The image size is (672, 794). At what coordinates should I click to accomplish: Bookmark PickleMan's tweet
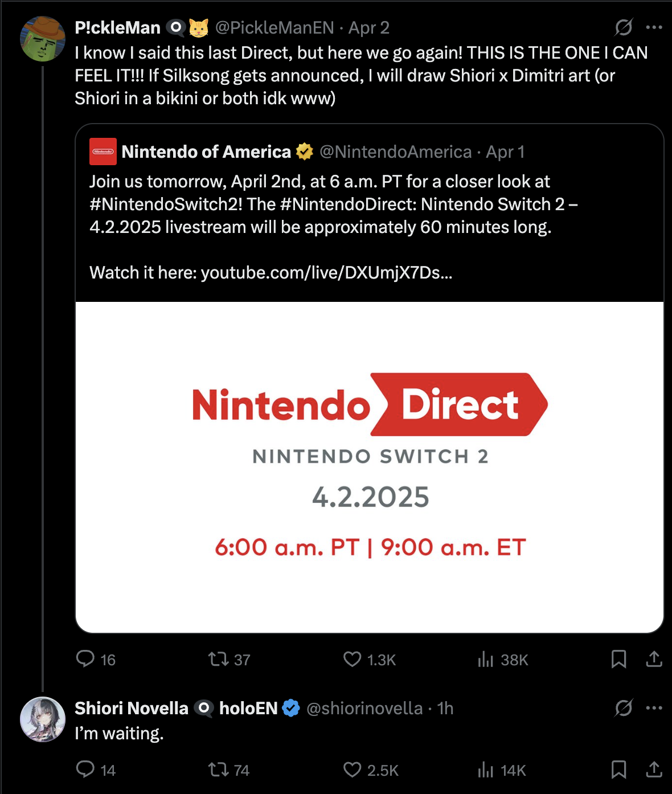point(618,659)
